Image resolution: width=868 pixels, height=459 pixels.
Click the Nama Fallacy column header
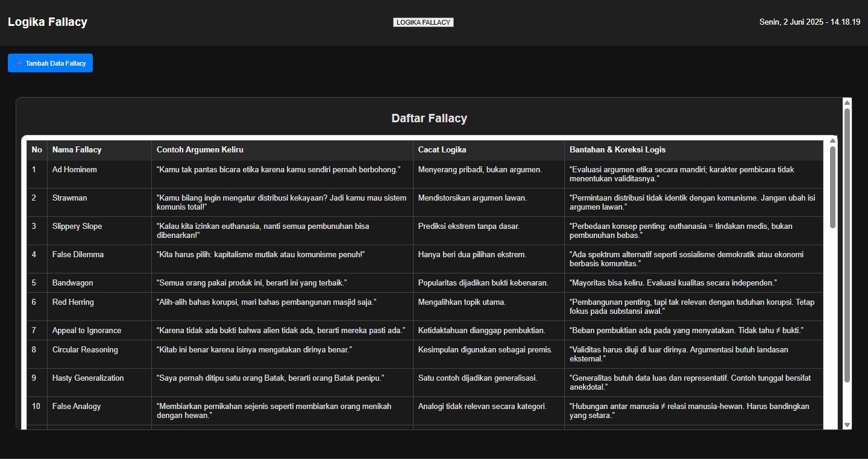pos(99,150)
